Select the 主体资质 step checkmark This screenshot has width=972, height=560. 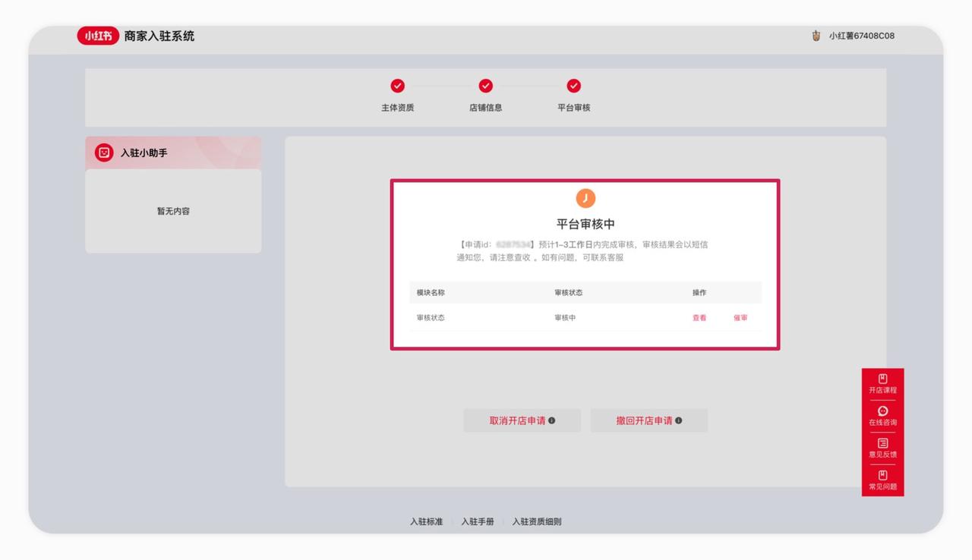397,87
